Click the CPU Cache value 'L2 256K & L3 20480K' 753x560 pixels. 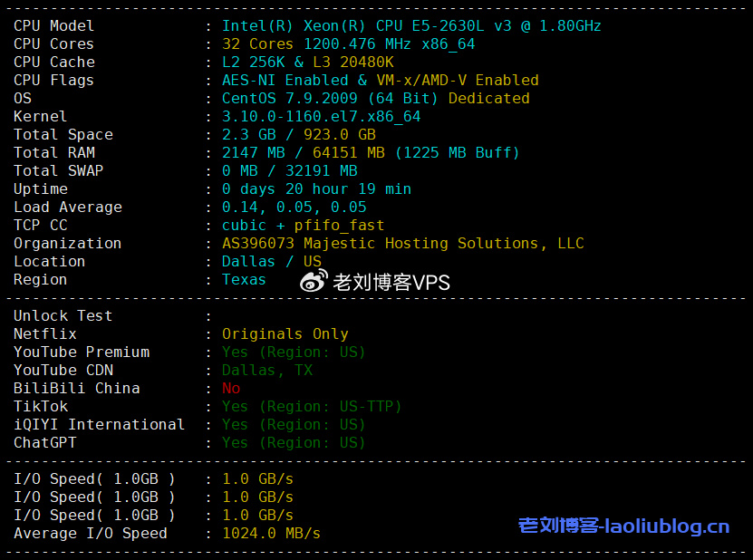pos(307,63)
